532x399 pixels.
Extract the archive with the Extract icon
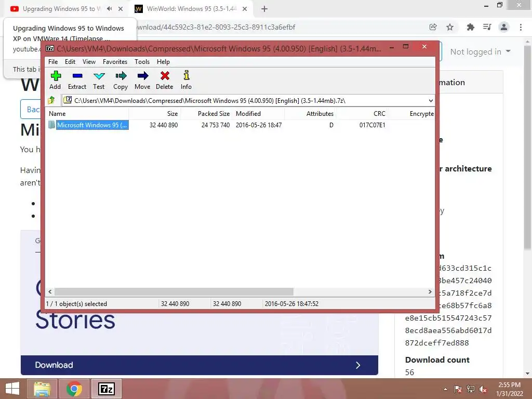[77, 80]
